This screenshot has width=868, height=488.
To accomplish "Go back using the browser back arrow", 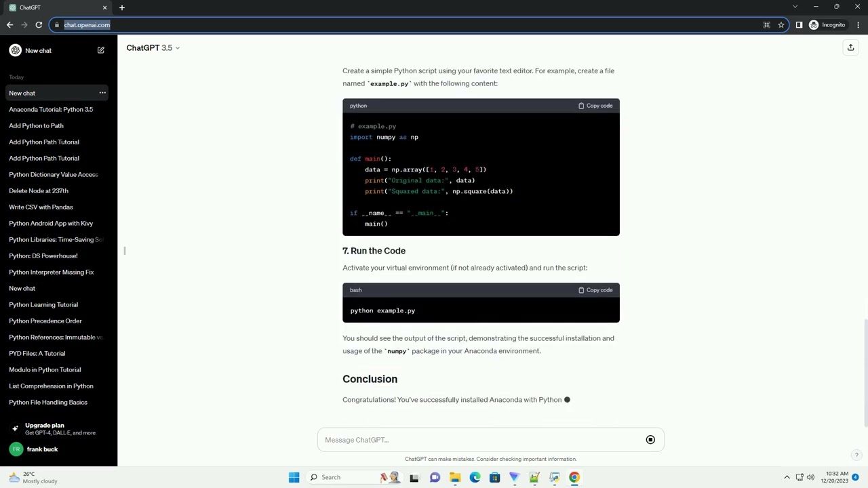I will (x=9, y=25).
